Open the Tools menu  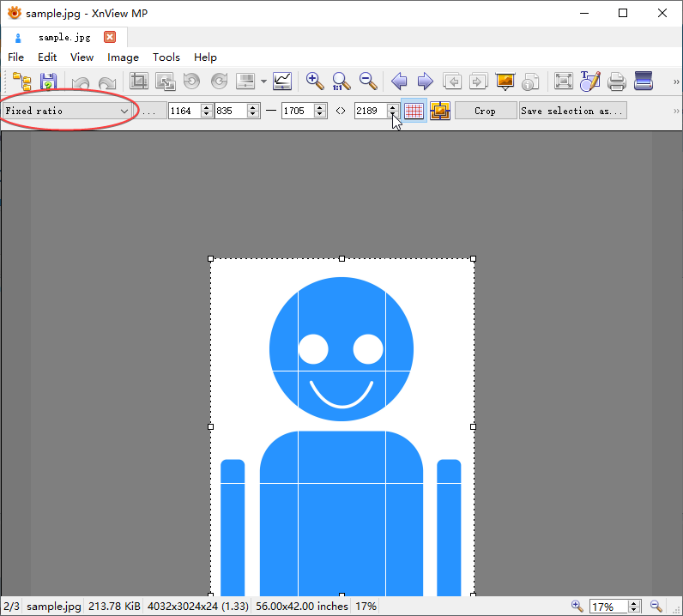point(166,57)
